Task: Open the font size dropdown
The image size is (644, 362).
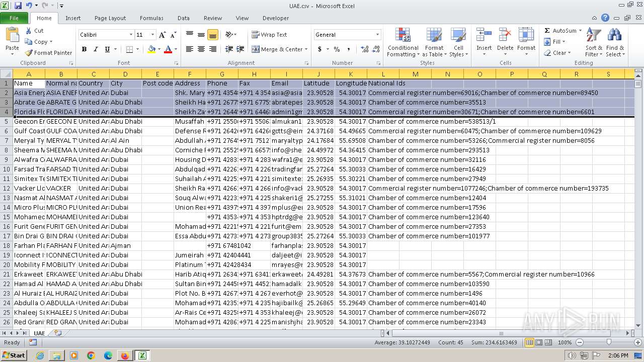Action: pos(153,35)
